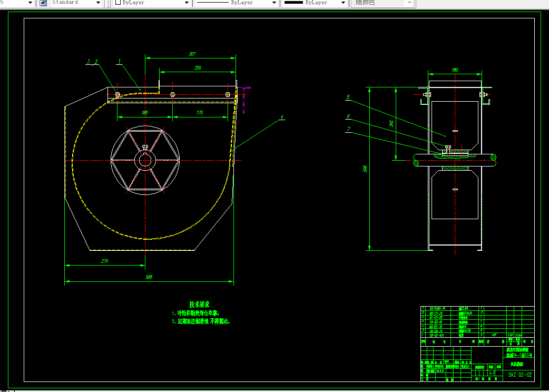Screen dimensions: 549x392
Task: Select the 307 dimension text
Action: [192, 54]
